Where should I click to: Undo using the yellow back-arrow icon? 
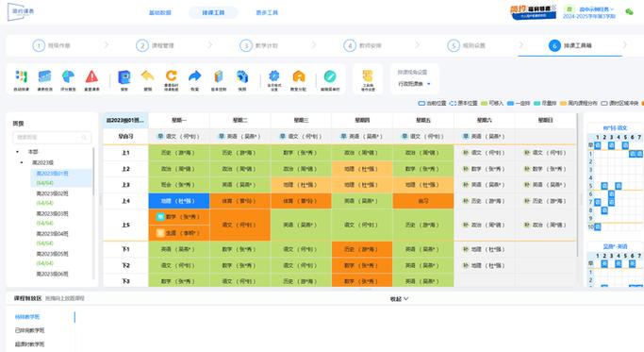coord(147,76)
